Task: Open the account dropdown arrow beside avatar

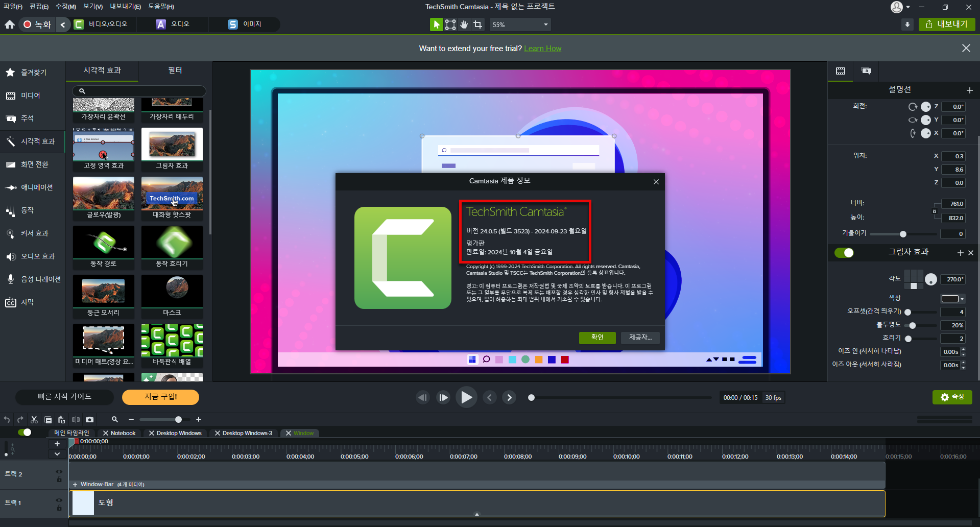Action: tap(907, 7)
